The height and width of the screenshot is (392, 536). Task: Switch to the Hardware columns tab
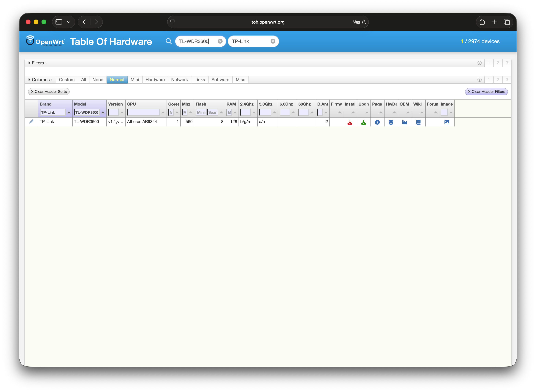(x=155, y=80)
